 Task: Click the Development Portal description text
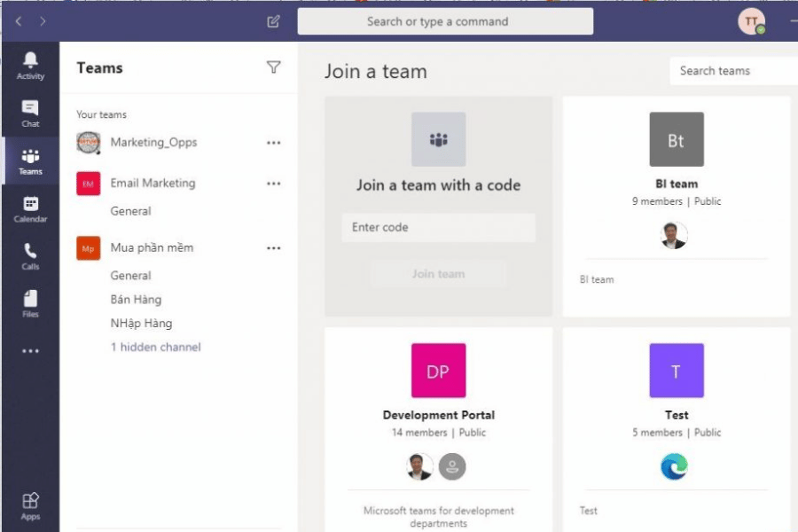tap(438, 517)
